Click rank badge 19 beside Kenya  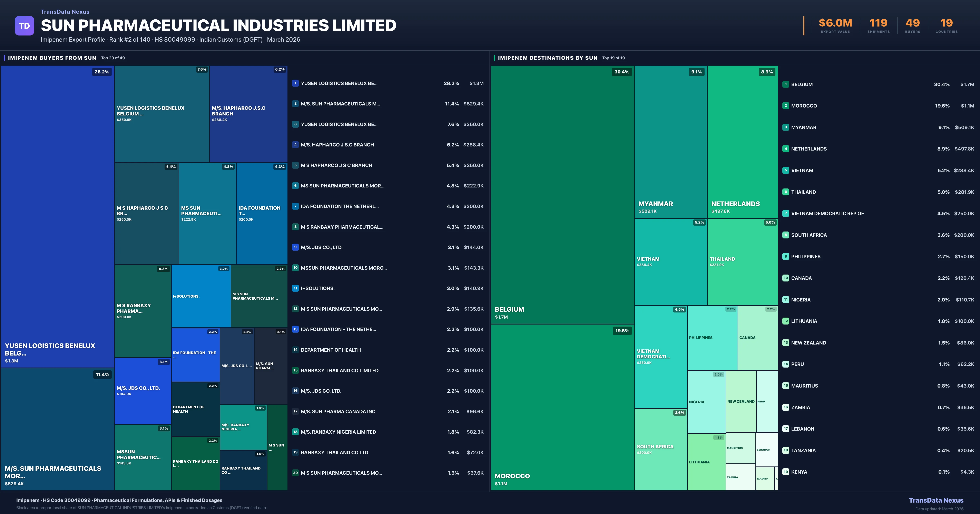[786, 472]
